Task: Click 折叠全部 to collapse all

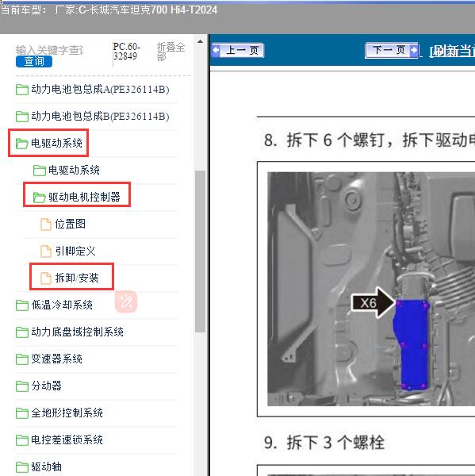Action: point(170,52)
